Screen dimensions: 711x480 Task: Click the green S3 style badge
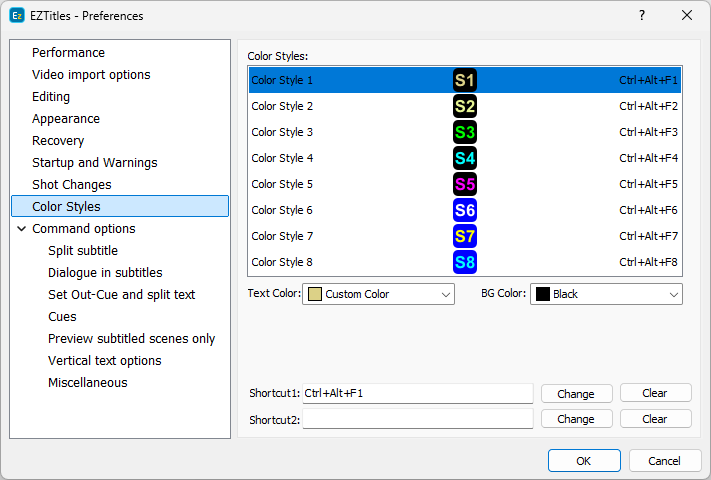[465, 132]
